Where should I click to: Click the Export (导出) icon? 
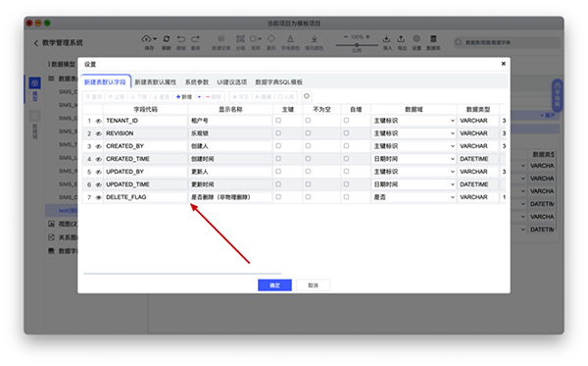click(401, 38)
